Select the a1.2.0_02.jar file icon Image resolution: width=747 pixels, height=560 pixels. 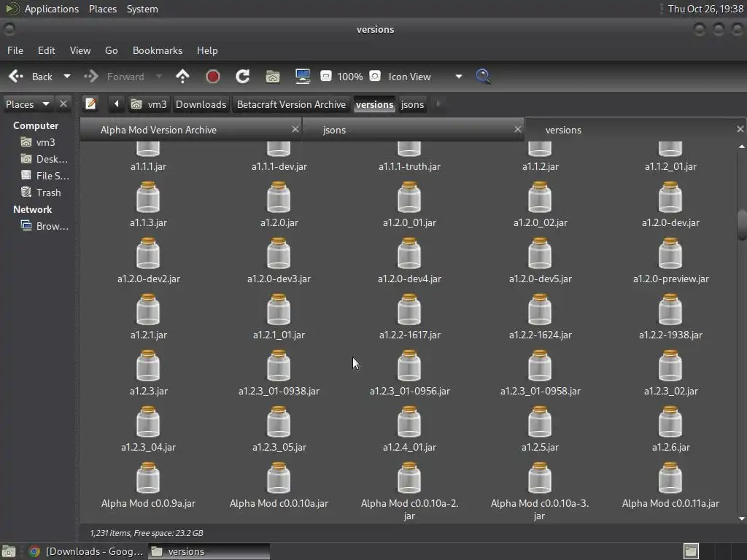point(540,197)
